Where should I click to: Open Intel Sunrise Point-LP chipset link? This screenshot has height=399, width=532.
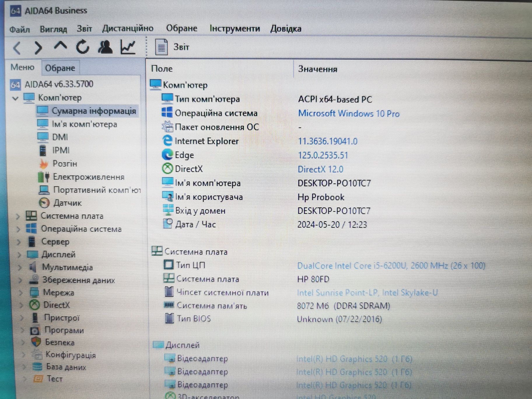pyautogui.click(x=367, y=293)
